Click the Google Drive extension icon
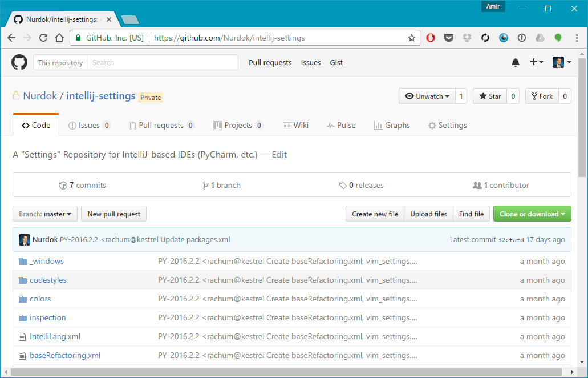The width and height of the screenshot is (588, 378). (540, 38)
